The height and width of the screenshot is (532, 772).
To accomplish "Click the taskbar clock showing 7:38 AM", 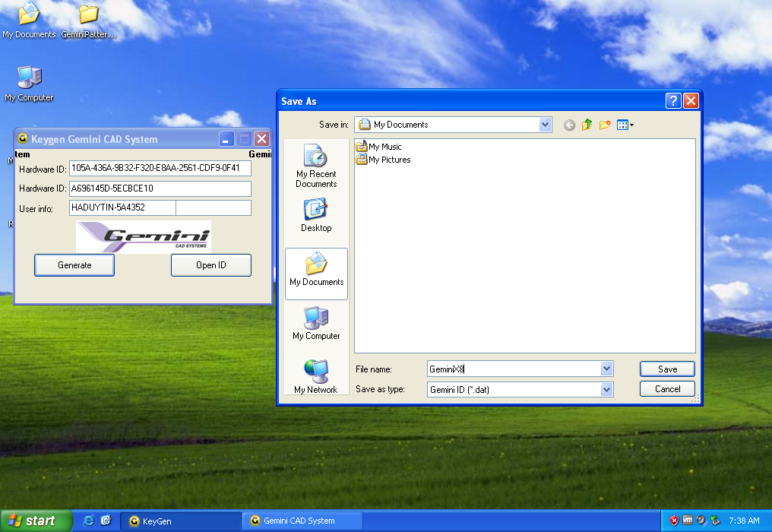I will point(744,521).
